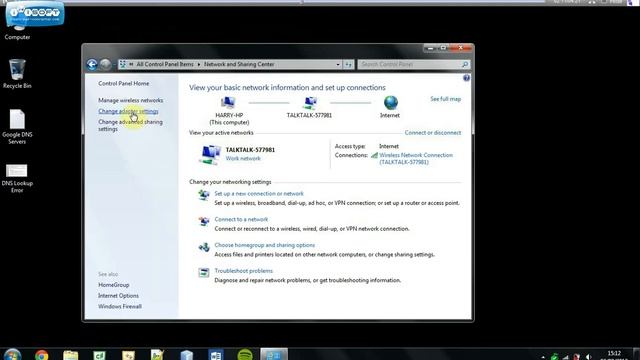Open Microsoft Word from the taskbar

tap(216, 355)
